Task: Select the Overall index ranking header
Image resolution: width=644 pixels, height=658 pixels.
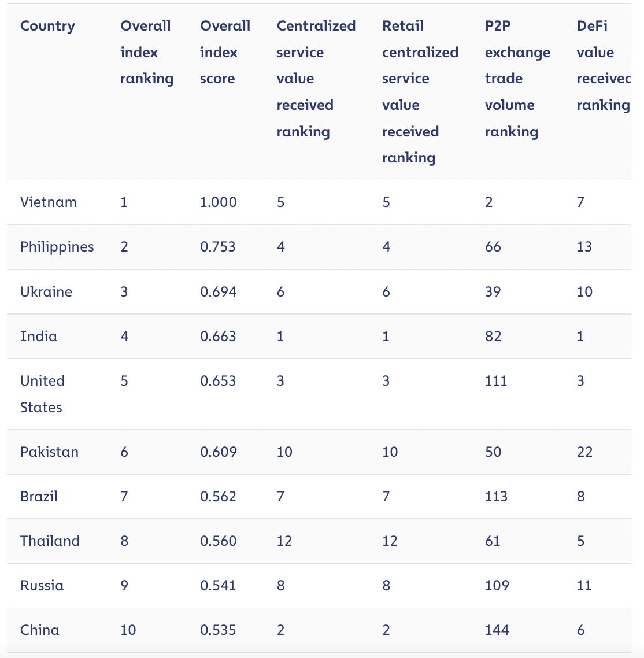Action: [x=146, y=52]
